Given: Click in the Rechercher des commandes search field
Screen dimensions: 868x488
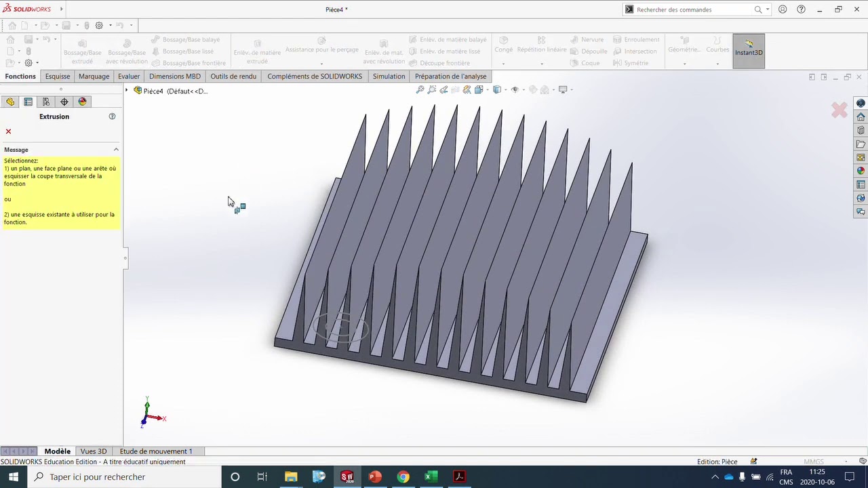Looking at the screenshot, I should 693,9.
